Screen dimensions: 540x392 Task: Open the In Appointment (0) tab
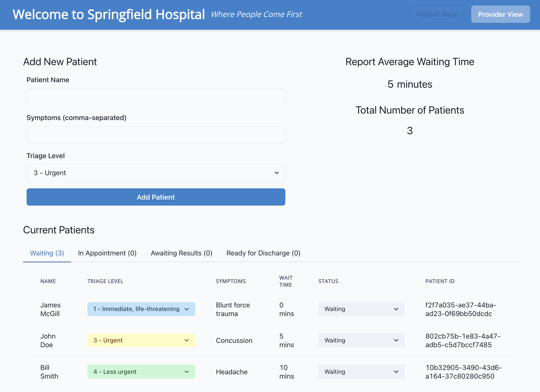(x=107, y=253)
